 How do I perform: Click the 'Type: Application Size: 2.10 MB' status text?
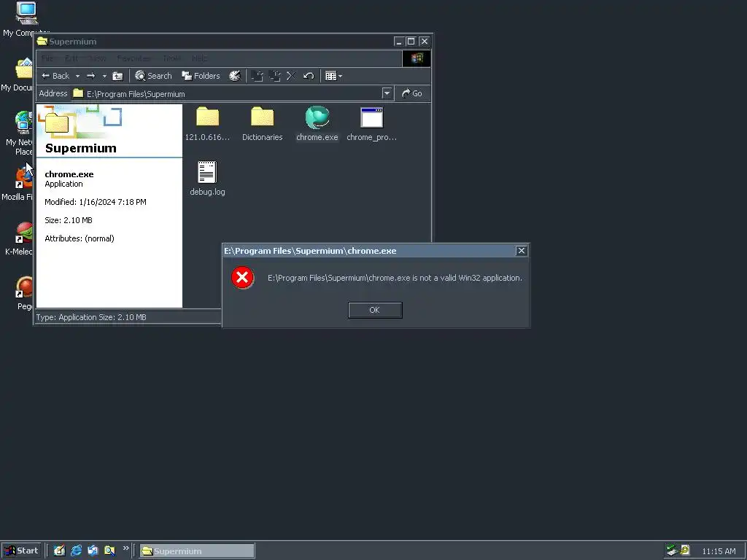point(91,317)
